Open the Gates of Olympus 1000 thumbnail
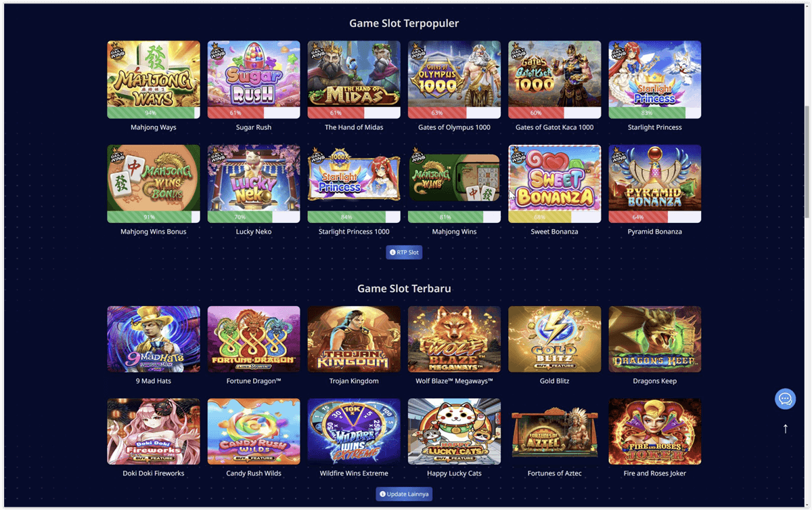The image size is (812, 510). (454, 74)
